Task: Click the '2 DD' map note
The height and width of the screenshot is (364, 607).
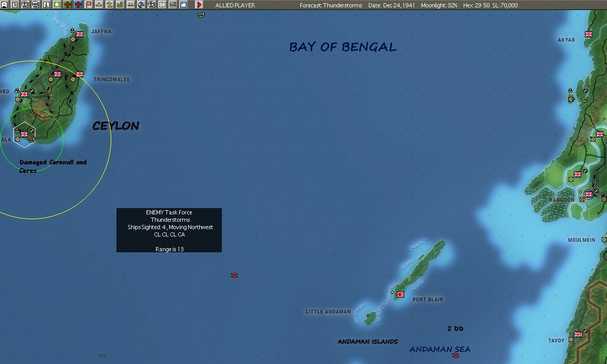Action: tap(455, 328)
